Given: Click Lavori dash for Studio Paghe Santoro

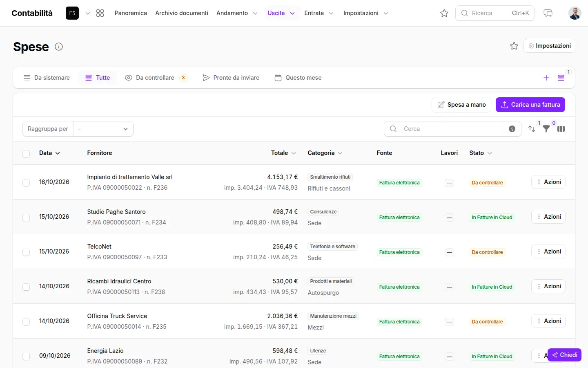Looking at the screenshot, I should tap(449, 218).
